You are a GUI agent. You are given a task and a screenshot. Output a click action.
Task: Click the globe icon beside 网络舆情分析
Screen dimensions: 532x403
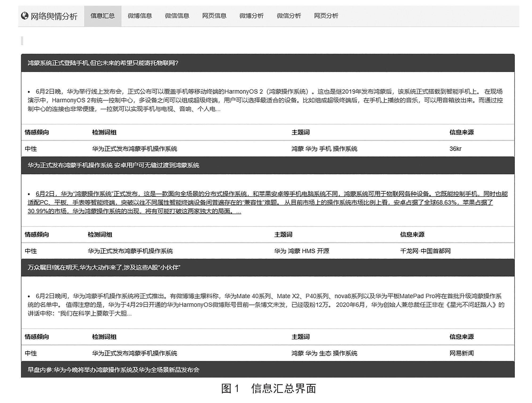24,16
